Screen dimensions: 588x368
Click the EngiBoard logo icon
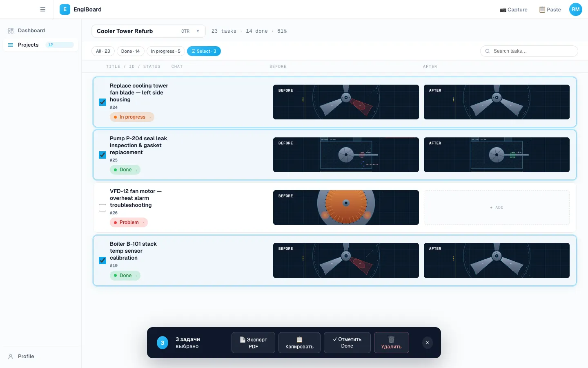pyautogui.click(x=65, y=9)
